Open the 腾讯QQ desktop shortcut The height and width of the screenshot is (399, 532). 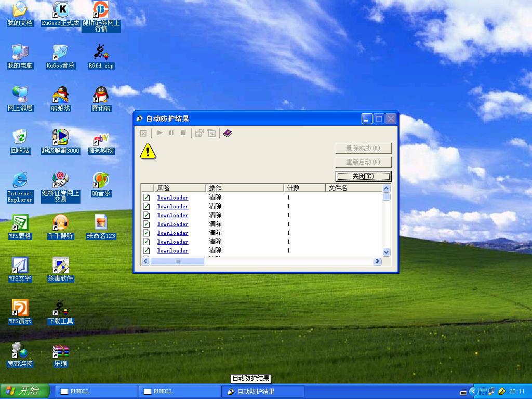pos(101,95)
